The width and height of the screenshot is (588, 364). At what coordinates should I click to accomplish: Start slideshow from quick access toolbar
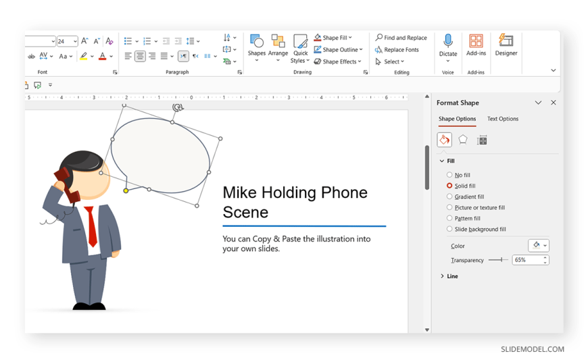coord(37,86)
